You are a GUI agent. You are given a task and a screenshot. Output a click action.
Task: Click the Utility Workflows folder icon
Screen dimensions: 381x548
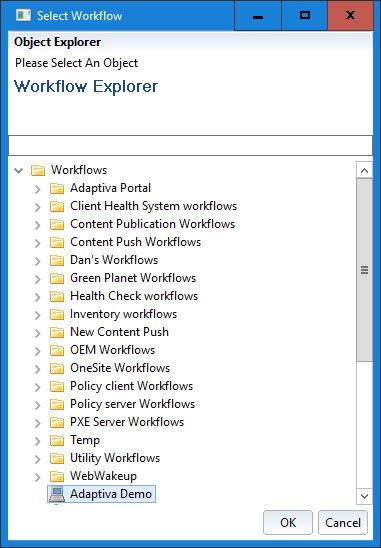(x=57, y=458)
